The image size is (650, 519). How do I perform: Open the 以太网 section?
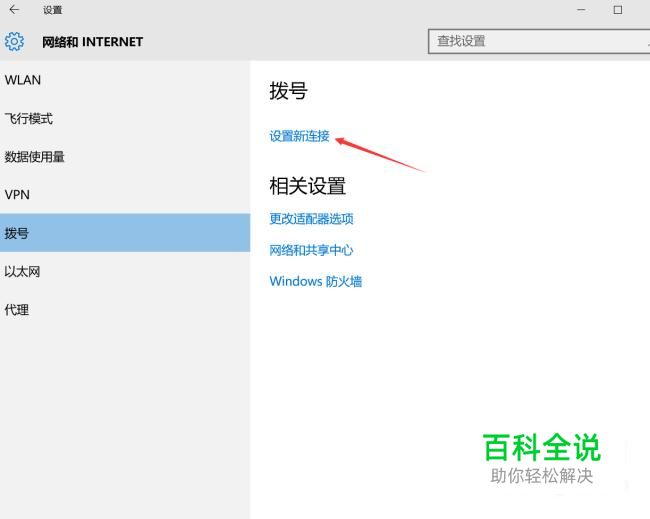coord(125,272)
